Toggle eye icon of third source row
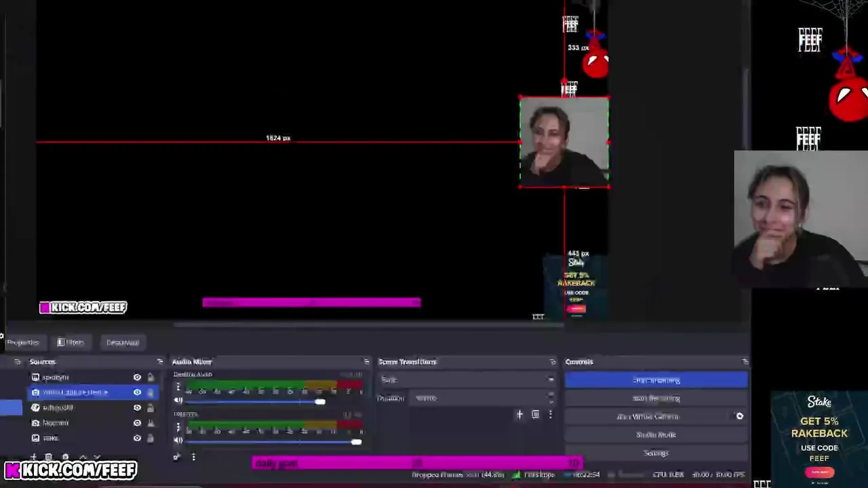Screen dimensions: 868x488 137,407
